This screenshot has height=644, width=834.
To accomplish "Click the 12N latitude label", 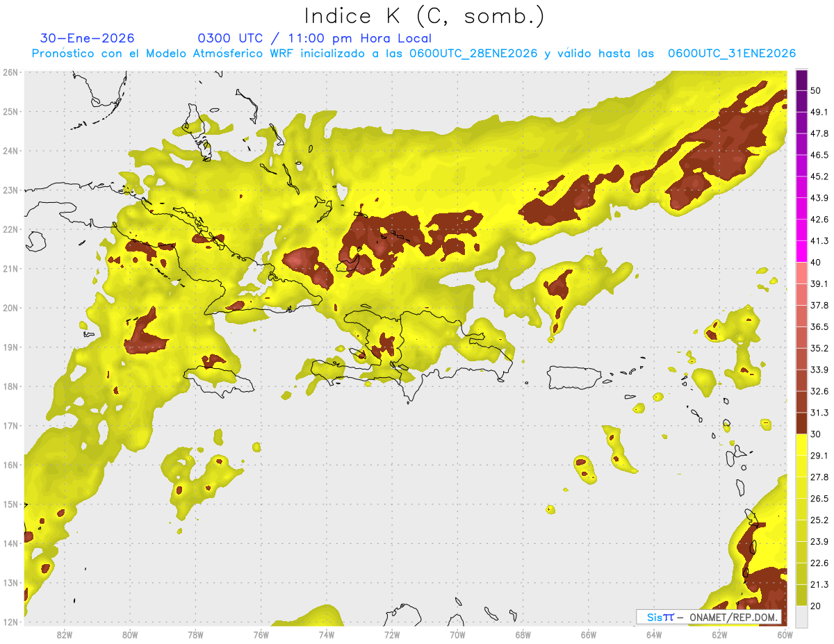I will tap(10, 622).
